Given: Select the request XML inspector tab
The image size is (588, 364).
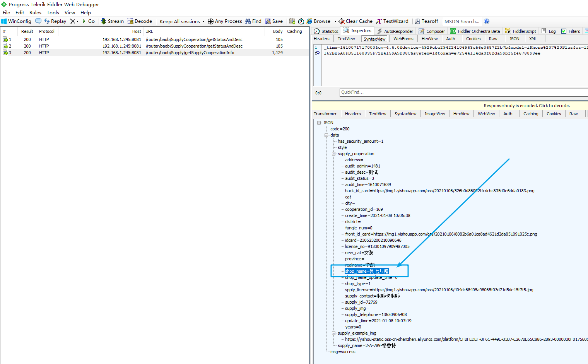Looking at the screenshot, I should (x=533, y=39).
